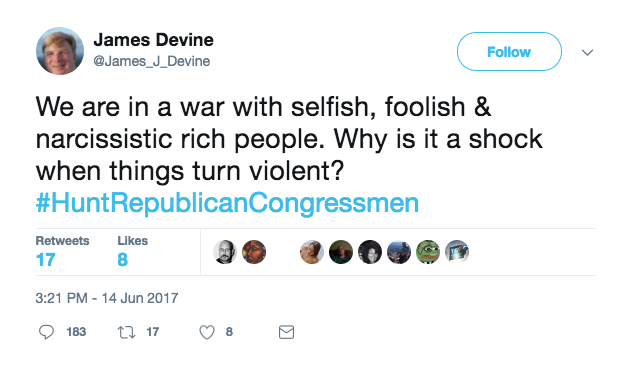Screen dimensions: 624x368
Task: Open the bald bearded man avatar profile
Action: coord(225,252)
